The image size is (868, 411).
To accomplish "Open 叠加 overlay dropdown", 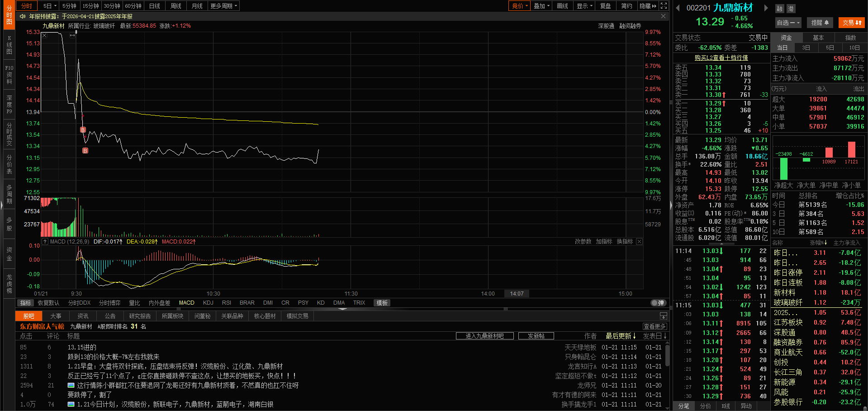I will coord(541,6).
